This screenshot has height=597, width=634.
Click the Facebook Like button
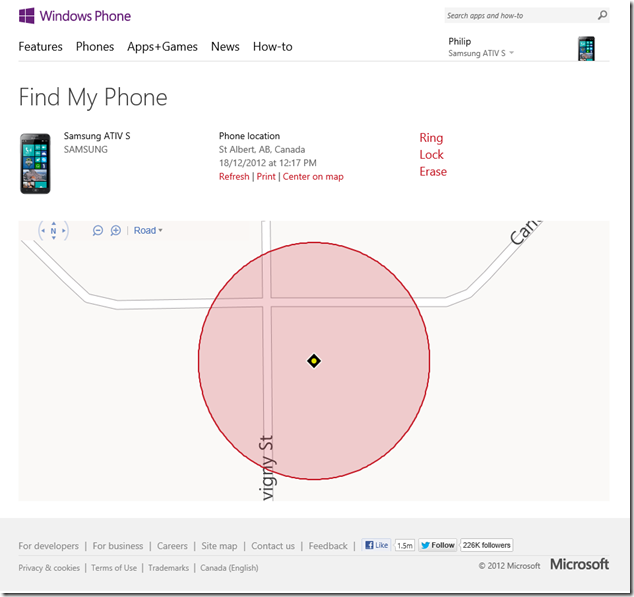pyautogui.click(x=377, y=545)
